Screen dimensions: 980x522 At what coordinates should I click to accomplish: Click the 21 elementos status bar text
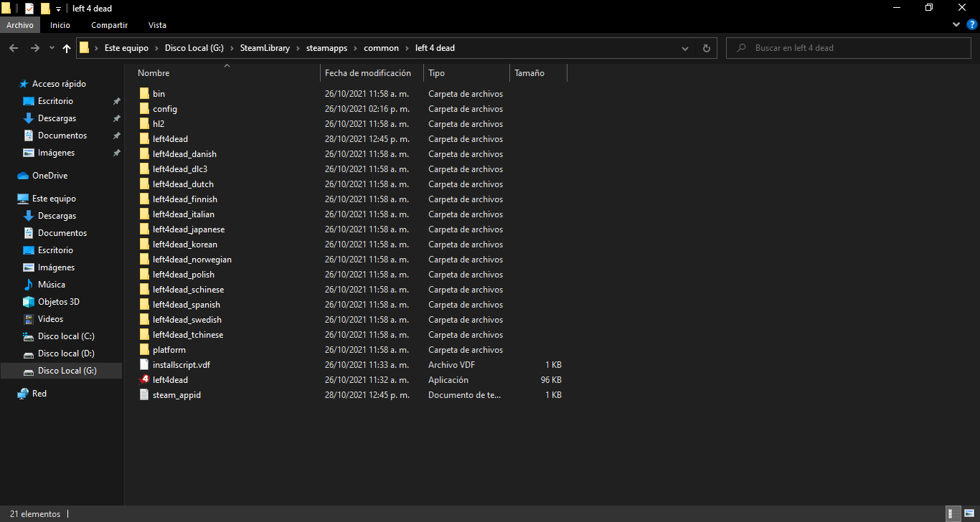(35, 514)
